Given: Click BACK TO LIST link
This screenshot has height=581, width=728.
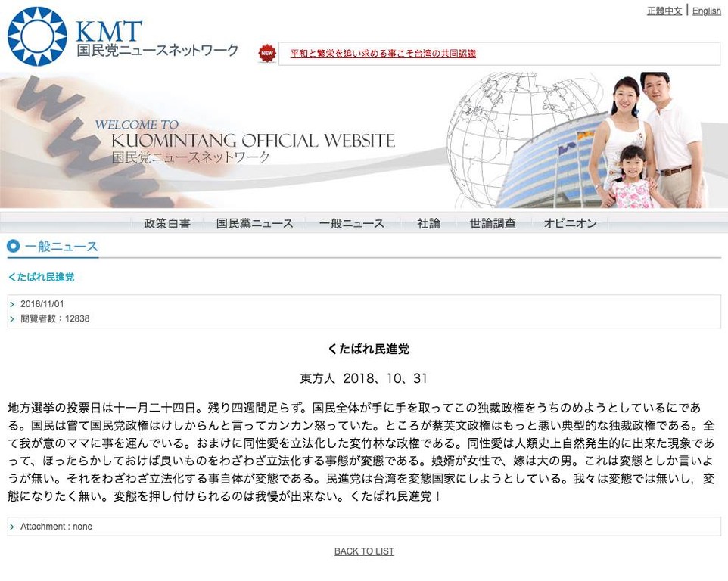Looking at the screenshot, I should click(364, 551).
